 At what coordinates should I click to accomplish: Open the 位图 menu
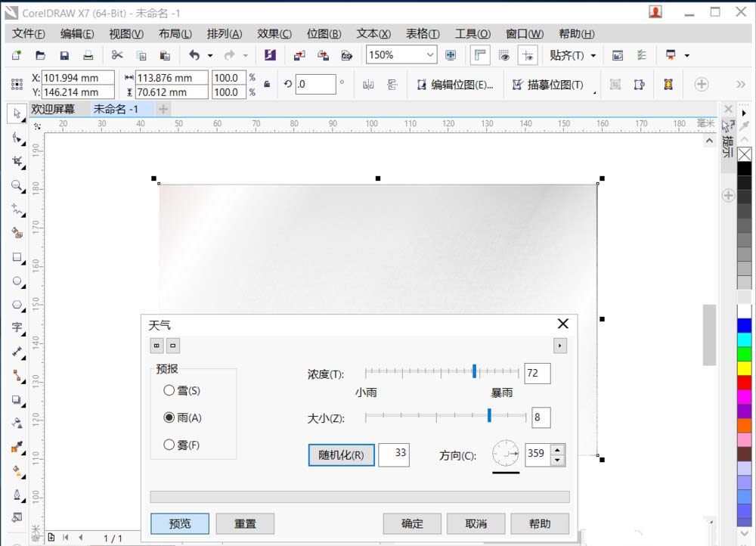click(x=324, y=33)
